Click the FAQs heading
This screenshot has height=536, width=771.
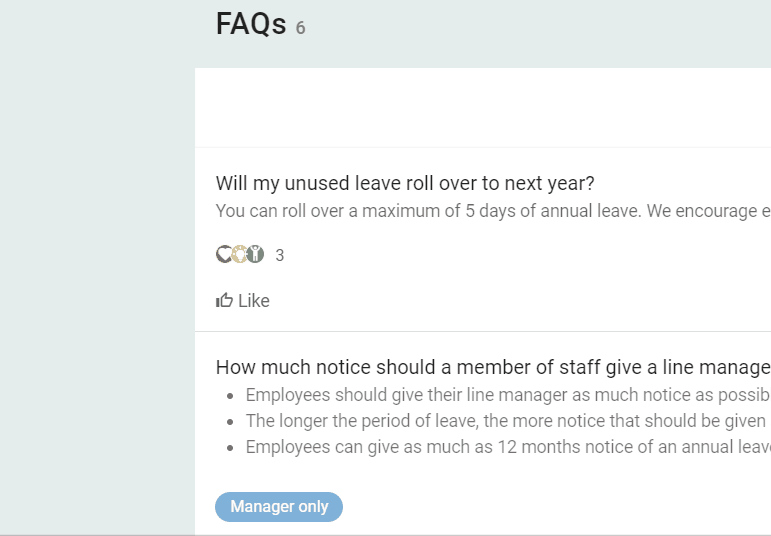point(251,24)
